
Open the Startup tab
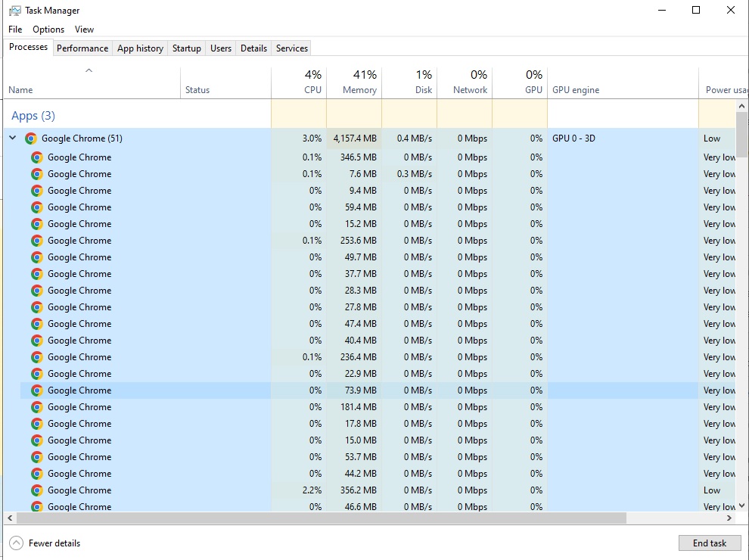[186, 48]
